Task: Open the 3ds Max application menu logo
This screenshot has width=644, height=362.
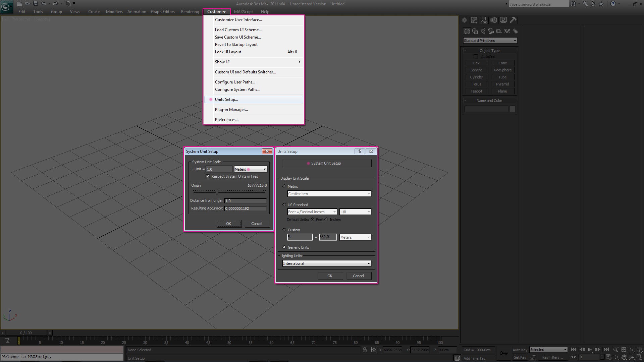Action: point(6,6)
